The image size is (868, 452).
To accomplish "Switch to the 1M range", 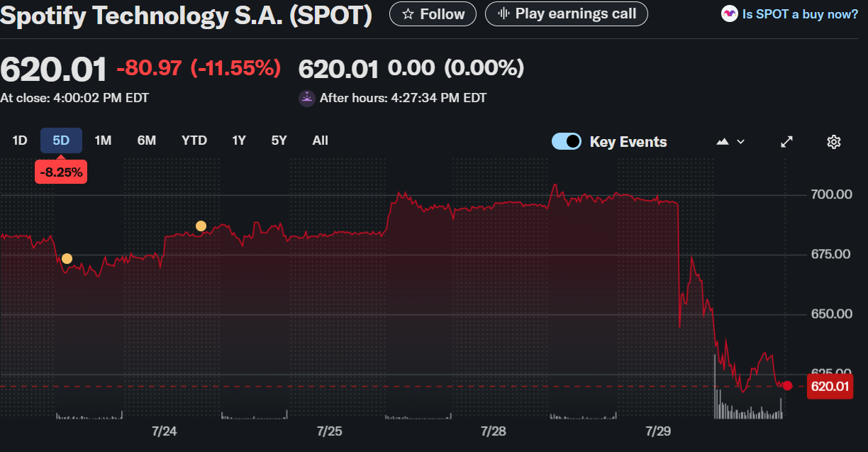I will [103, 140].
